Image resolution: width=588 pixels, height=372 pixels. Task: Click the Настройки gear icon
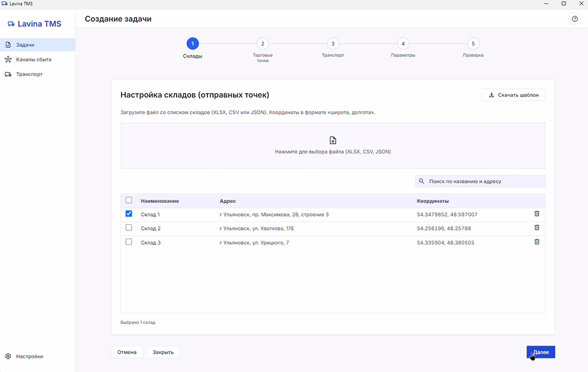pos(8,356)
